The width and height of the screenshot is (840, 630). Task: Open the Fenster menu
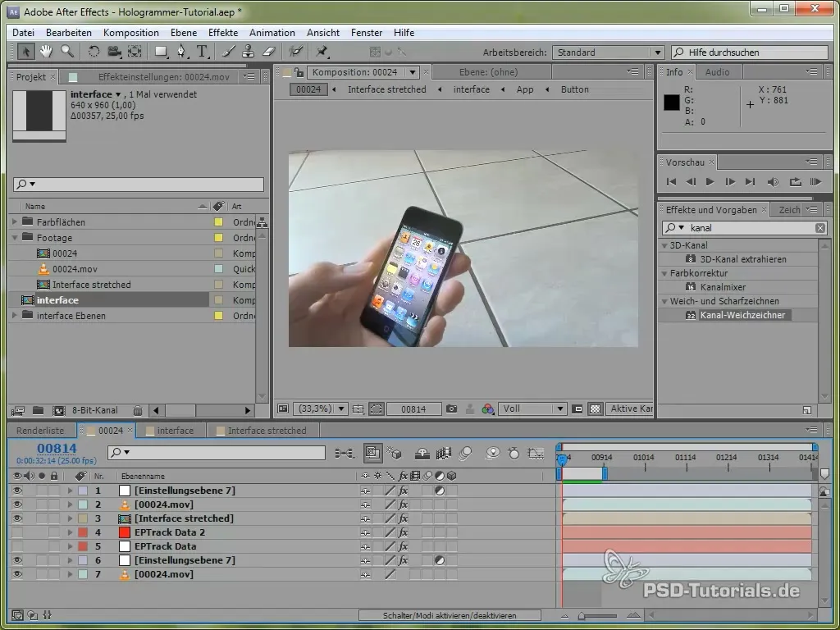(367, 33)
